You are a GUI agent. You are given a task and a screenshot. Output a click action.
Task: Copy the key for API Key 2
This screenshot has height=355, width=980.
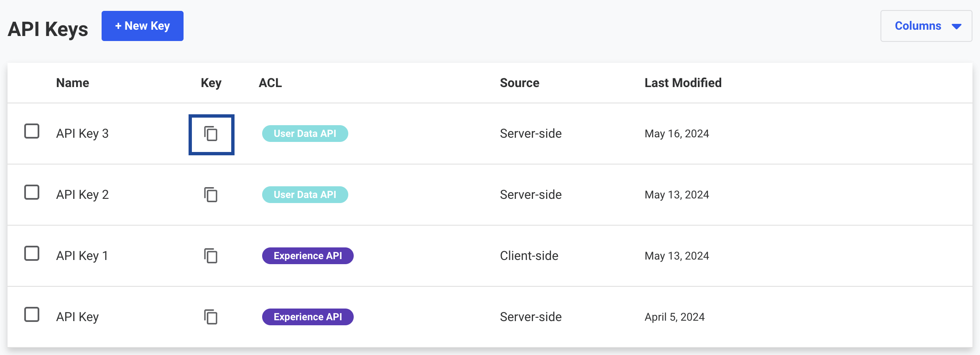click(x=211, y=195)
